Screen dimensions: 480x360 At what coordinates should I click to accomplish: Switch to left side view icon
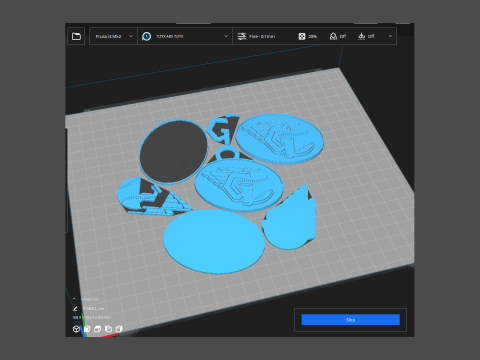pyautogui.click(x=108, y=329)
